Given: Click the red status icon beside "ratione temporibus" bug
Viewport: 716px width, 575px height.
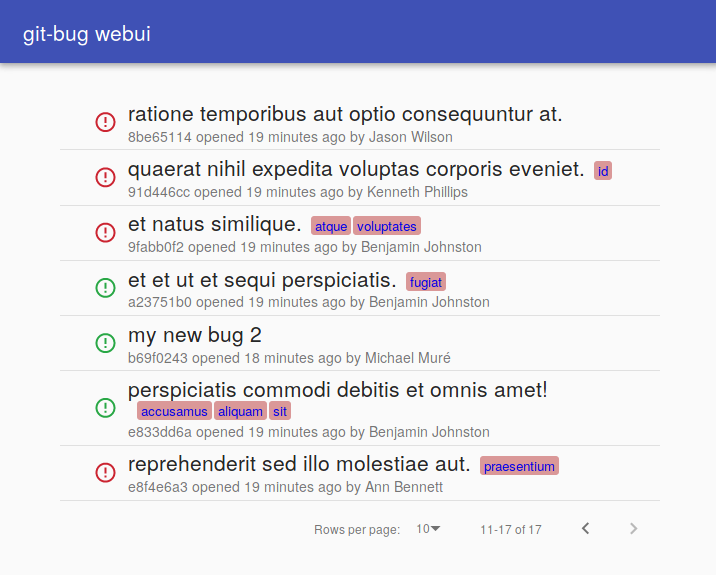Looking at the screenshot, I should 105,122.
